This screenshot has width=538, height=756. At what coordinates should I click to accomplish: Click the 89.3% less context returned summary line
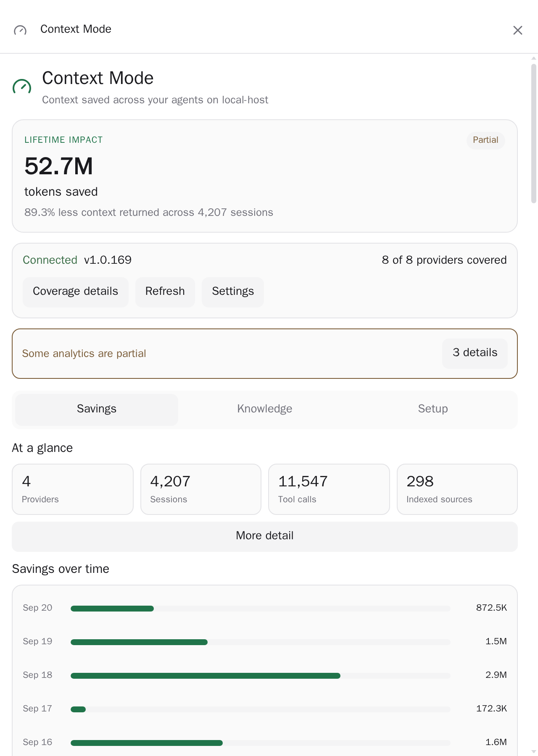click(149, 213)
